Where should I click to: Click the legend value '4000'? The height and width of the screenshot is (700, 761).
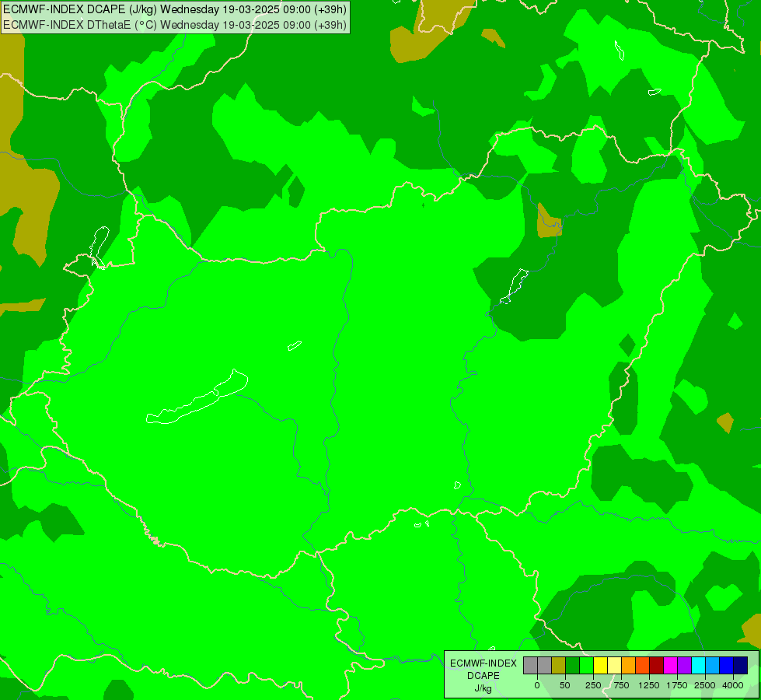733,685
